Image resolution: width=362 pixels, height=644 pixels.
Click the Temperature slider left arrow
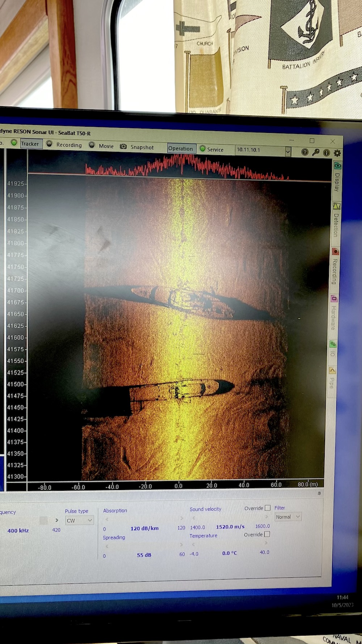pyautogui.click(x=193, y=544)
